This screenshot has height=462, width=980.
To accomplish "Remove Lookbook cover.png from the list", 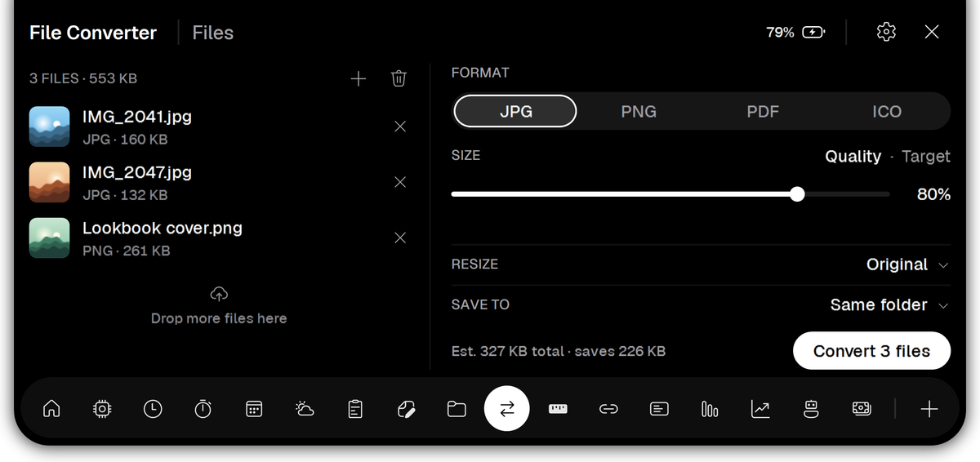I will [x=400, y=238].
